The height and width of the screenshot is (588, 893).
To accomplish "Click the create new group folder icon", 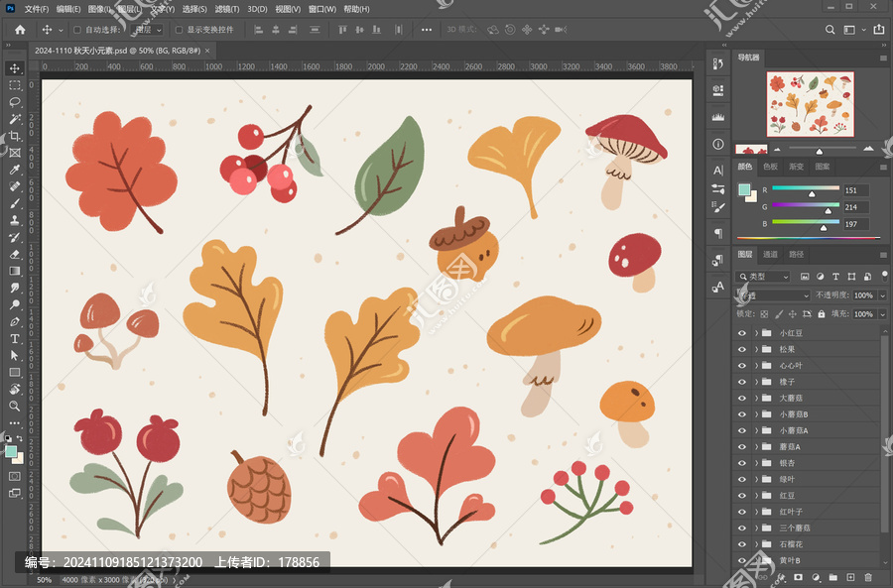I will click(833, 577).
